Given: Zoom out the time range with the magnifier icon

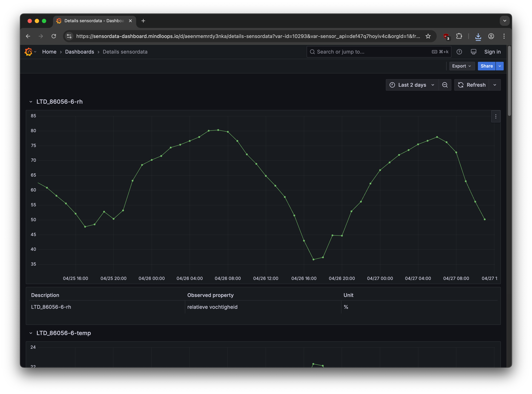Looking at the screenshot, I should click(445, 85).
